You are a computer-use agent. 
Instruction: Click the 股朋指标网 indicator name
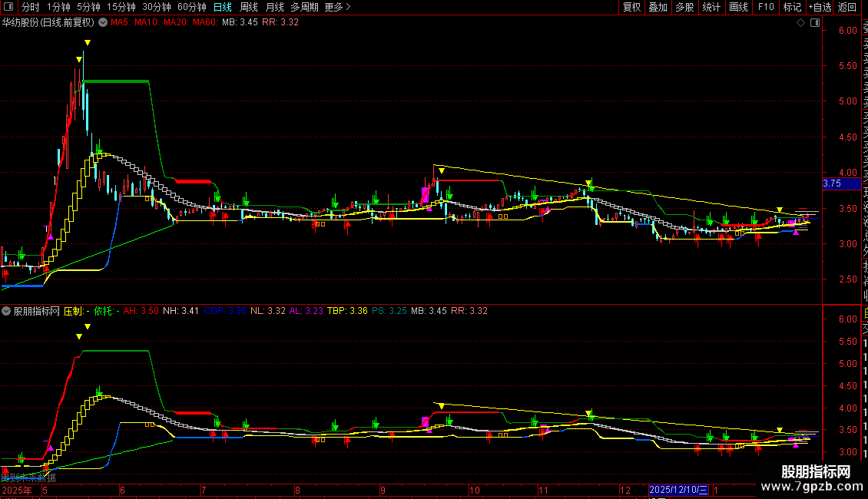(37, 311)
